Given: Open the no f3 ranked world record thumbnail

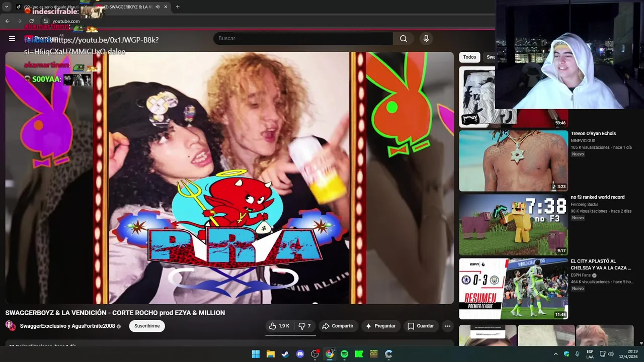Looking at the screenshot, I should (513, 225).
